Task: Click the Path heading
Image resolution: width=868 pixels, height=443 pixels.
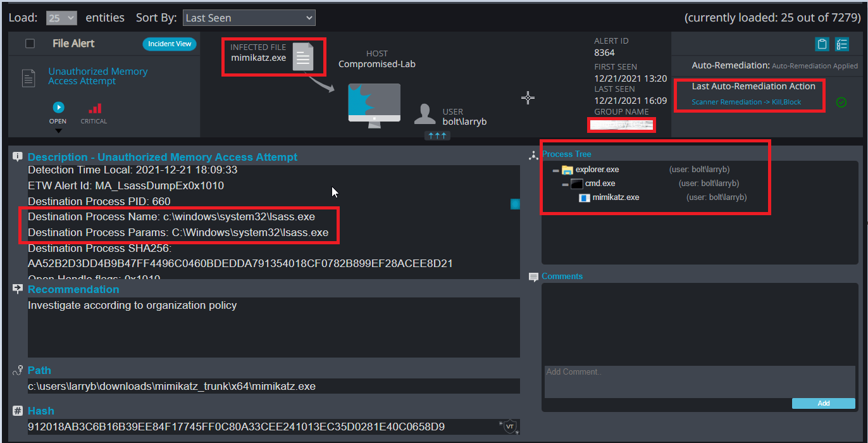Action: coord(39,370)
